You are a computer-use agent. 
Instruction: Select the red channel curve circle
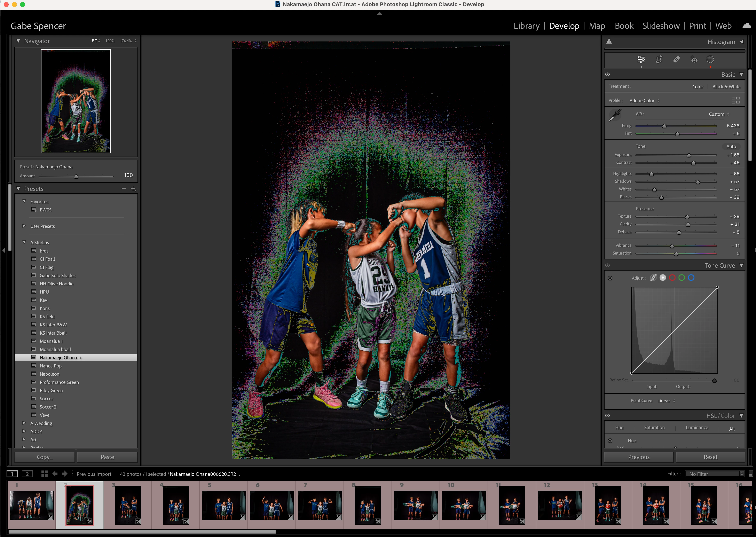(672, 278)
